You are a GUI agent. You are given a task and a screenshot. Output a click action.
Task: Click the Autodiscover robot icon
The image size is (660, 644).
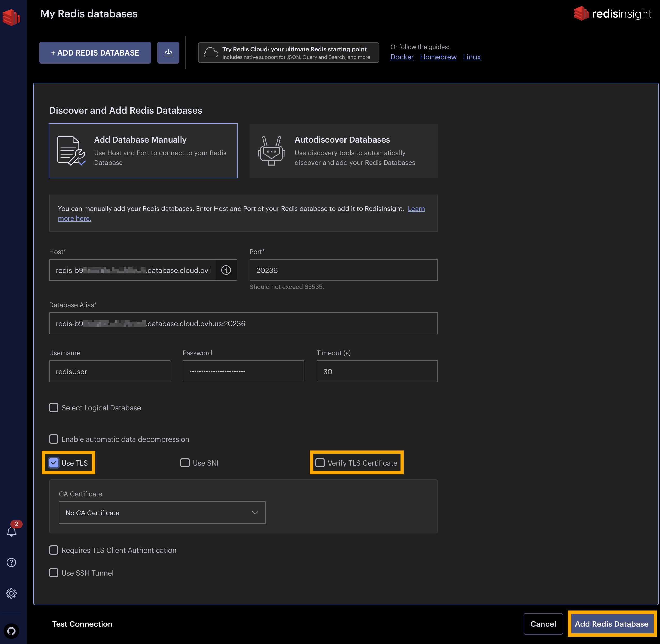271,151
